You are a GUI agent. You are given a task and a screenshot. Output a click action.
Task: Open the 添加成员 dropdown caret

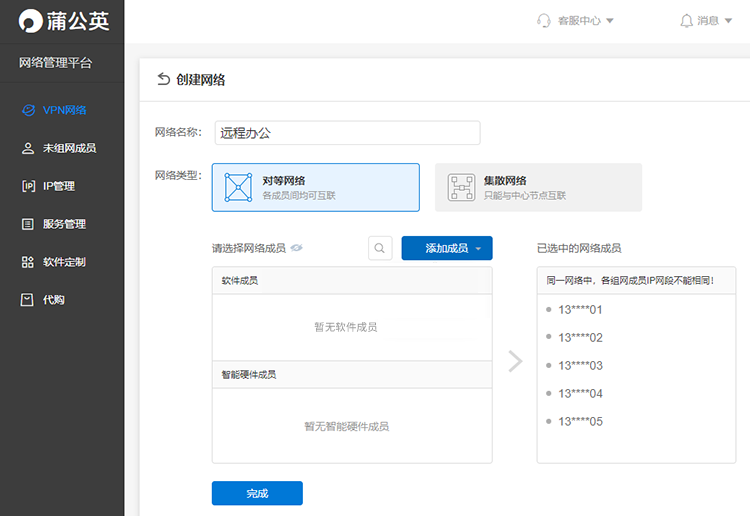[478, 249]
